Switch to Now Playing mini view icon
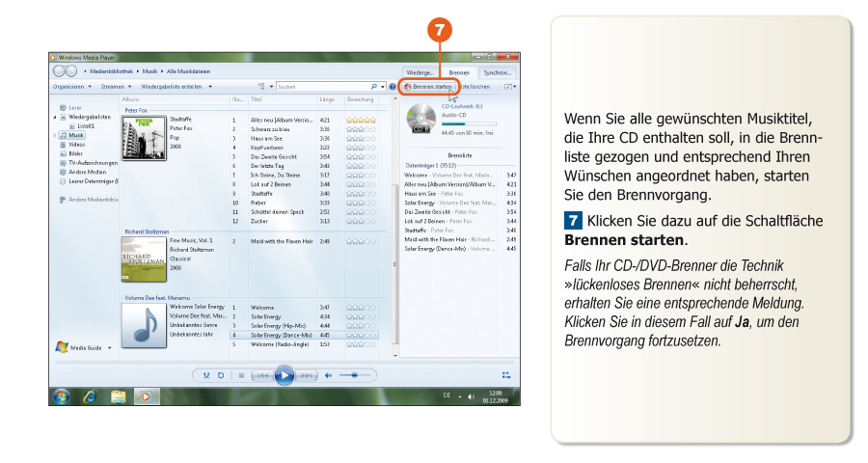This screenshot has height=463, width=868. click(x=505, y=375)
